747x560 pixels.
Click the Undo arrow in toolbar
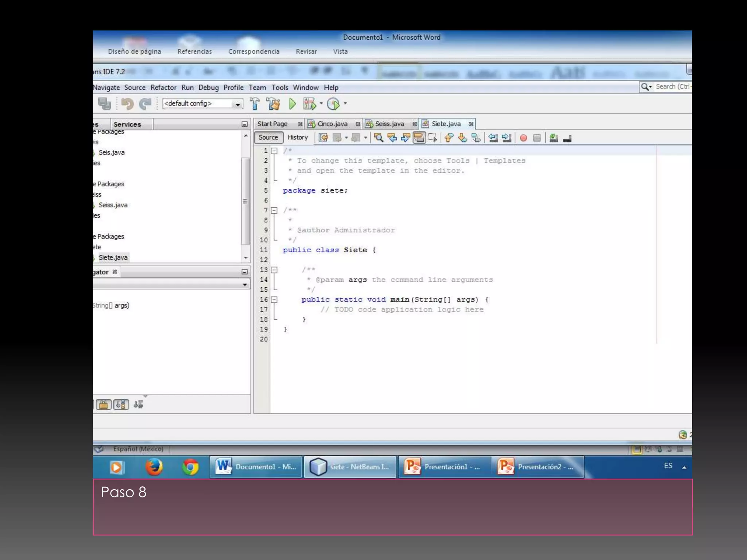pos(127,104)
